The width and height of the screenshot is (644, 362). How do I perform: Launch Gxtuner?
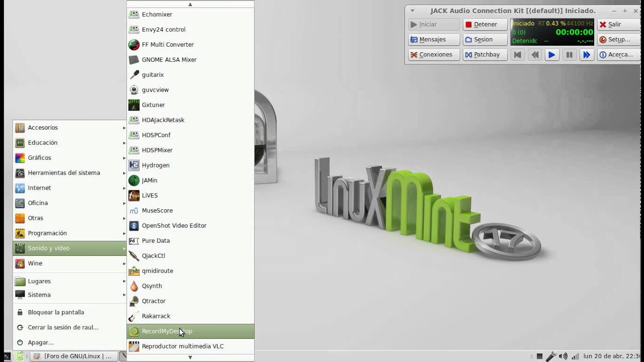(190, 105)
